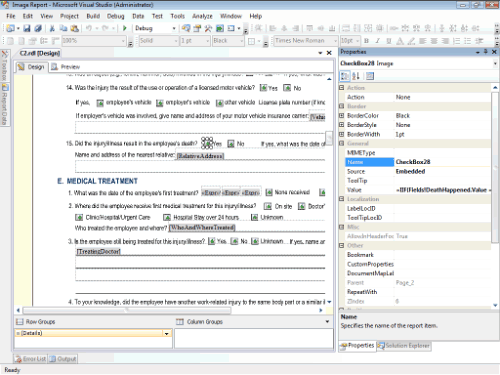Close the C2.rdl document with X

(x=329, y=53)
